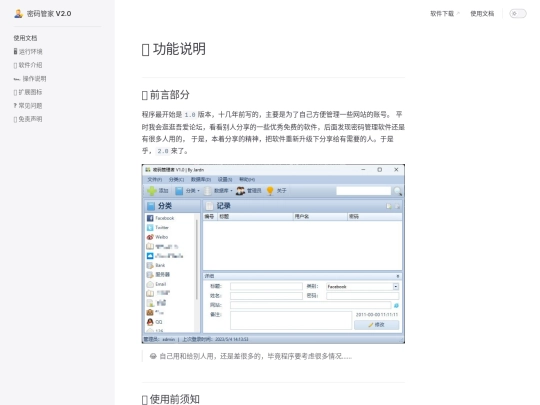Screen dimensions: 540x405
Task: Open the 常见问题 sidebar entry
Action: (28, 105)
